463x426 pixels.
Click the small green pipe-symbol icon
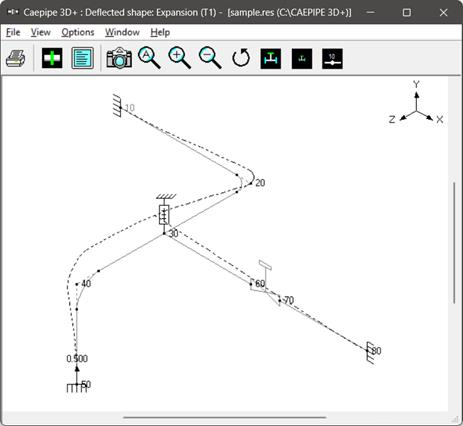coord(302,59)
